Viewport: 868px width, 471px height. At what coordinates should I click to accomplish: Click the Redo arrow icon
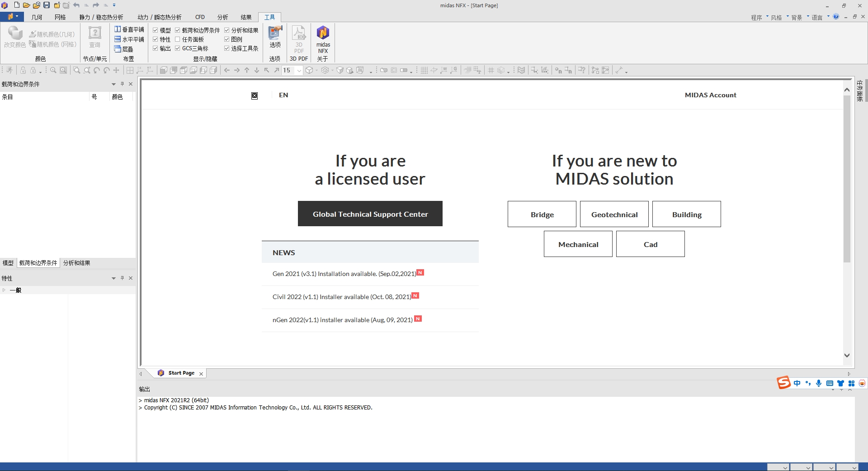pos(96,5)
